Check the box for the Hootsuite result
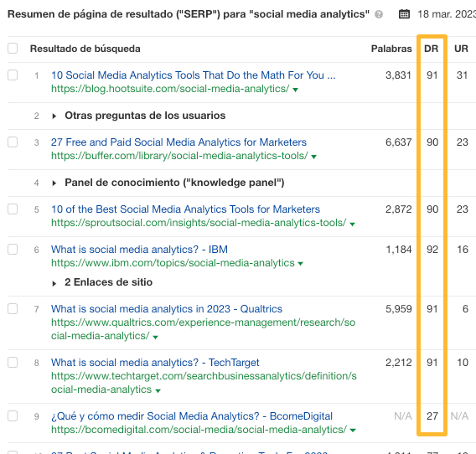The image size is (476, 454). [13, 75]
